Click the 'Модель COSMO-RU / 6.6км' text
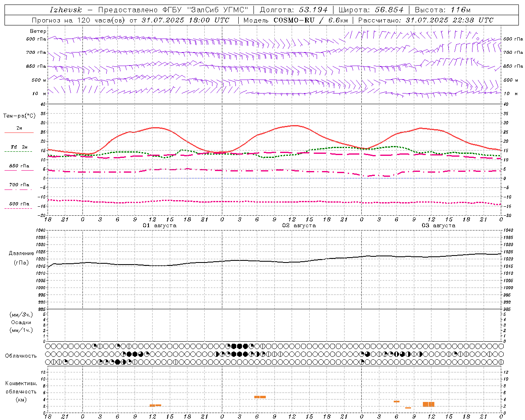Viewport: 525px width, 420px height. point(295,20)
